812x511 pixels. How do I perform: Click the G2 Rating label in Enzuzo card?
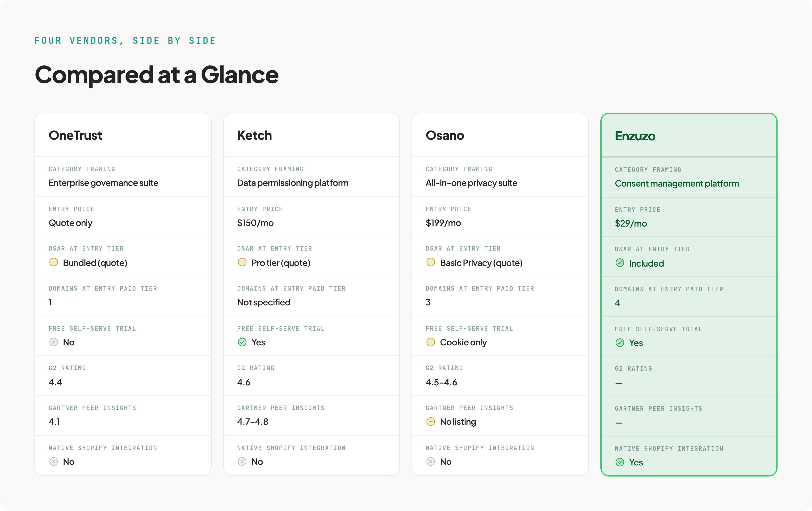coord(633,369)
